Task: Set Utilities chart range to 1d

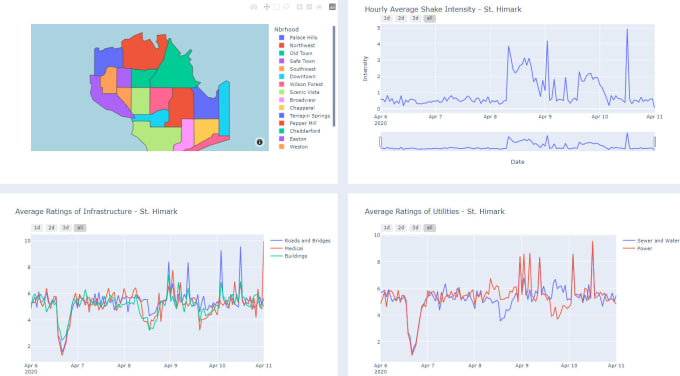Action: (386, 228)
